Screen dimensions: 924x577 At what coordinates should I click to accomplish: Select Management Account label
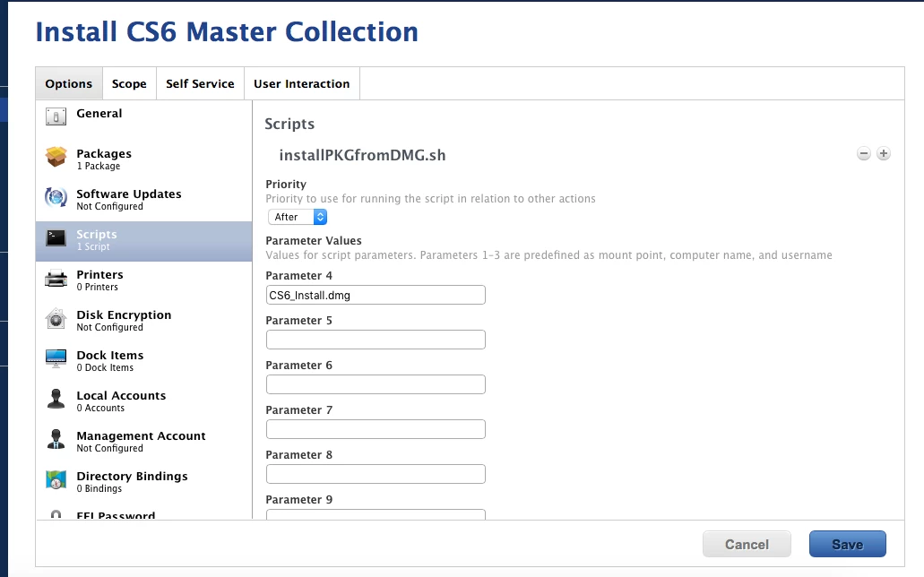(x=141, y=435)
